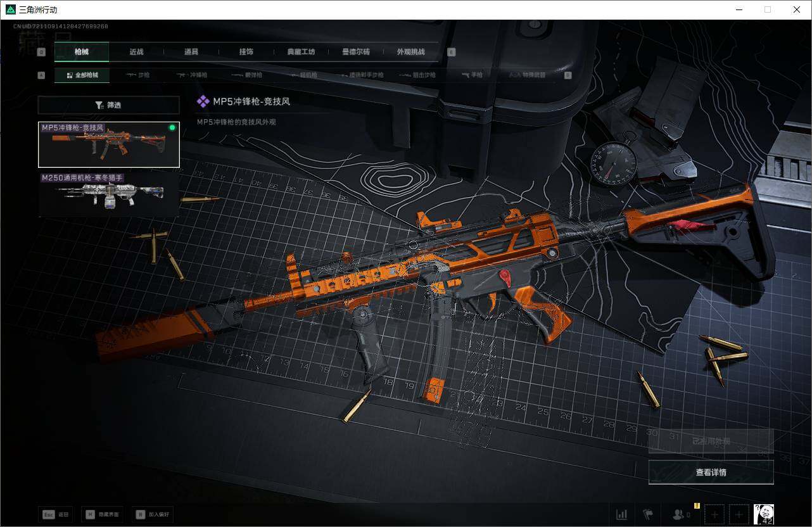Add teammate in first plus slot
This screenshot has width=812, height=527.
(714, 514)
